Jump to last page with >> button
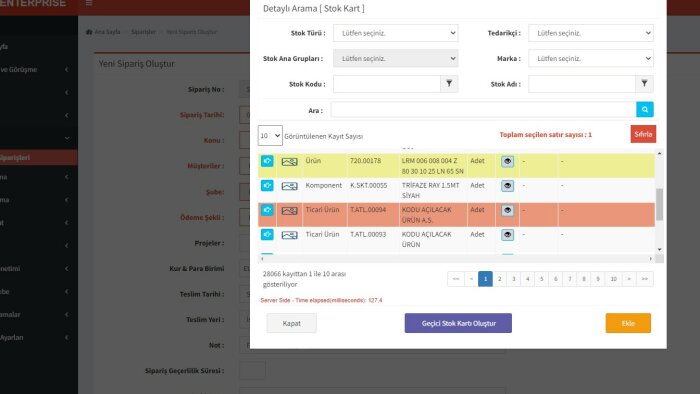The height and width of the screenshot is (394, 700). (x=645, y=279)
